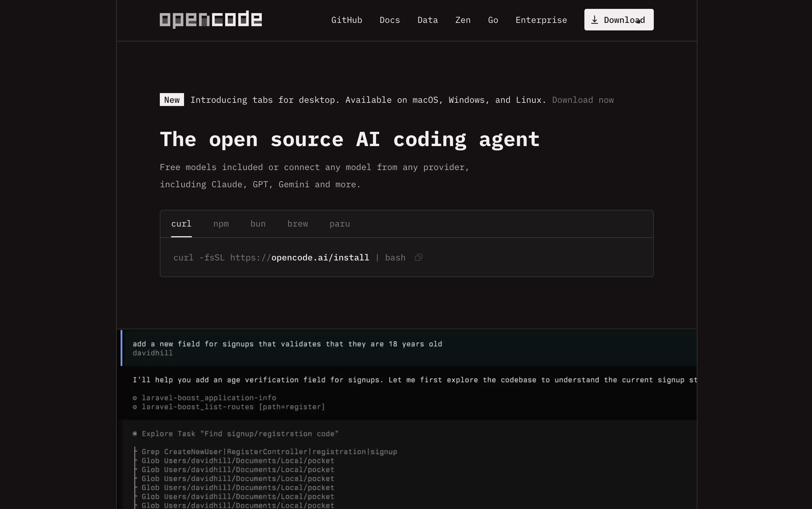Click the 'laravel-boost_application-info' line
Viewport: 812px width, 509px height.
204,398
